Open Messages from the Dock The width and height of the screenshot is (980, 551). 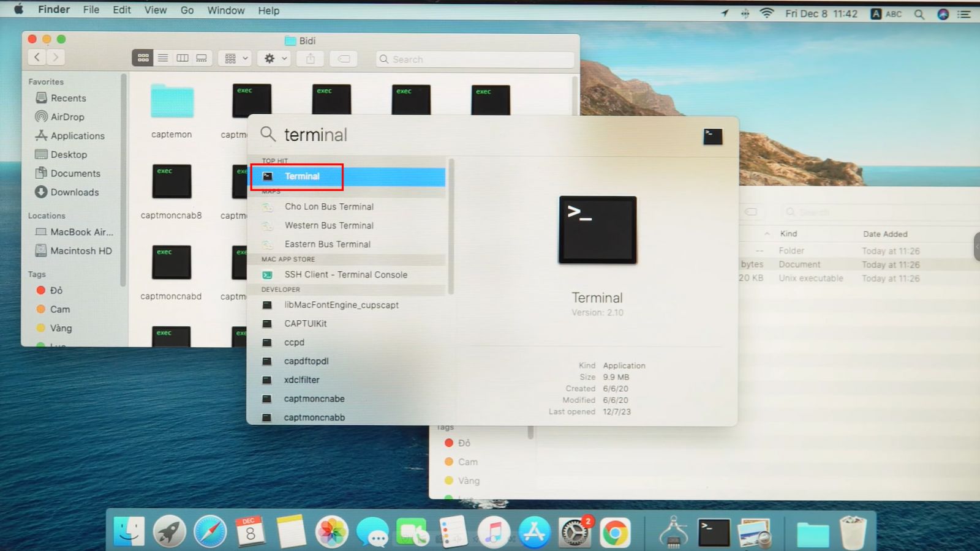(372, 531)
